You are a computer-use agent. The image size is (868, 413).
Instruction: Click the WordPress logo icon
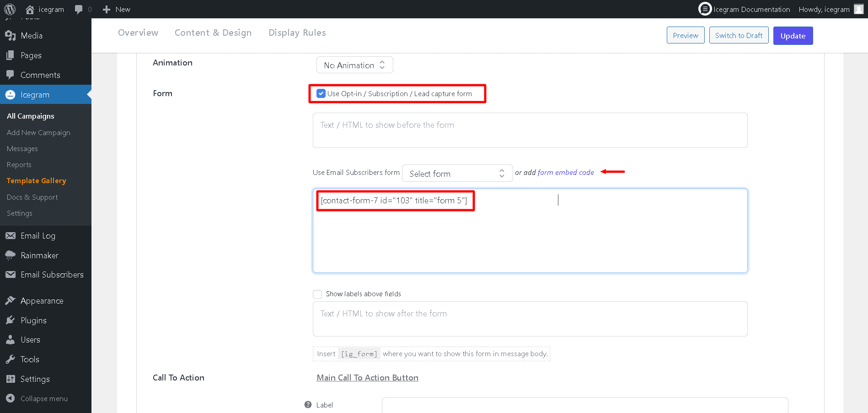point(10,9)
